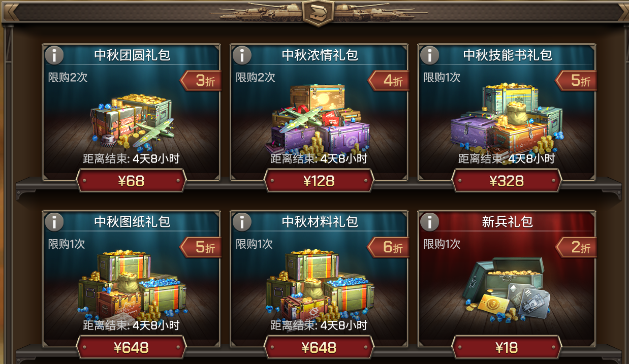Open info for 新兵礼包
The image size is (629, 364).
[x=430, y=222]
